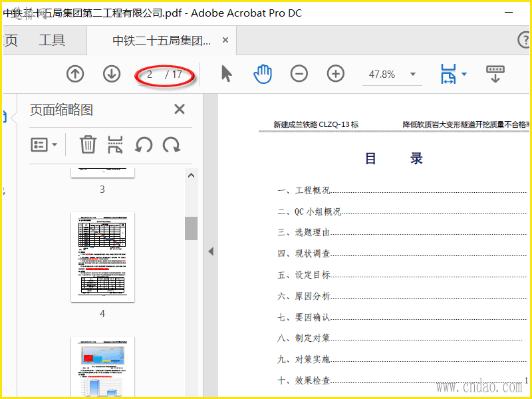Open the 47.8% zoom level dropdown
The height and width of the screenshot is (399, 532).
(412, 74)
